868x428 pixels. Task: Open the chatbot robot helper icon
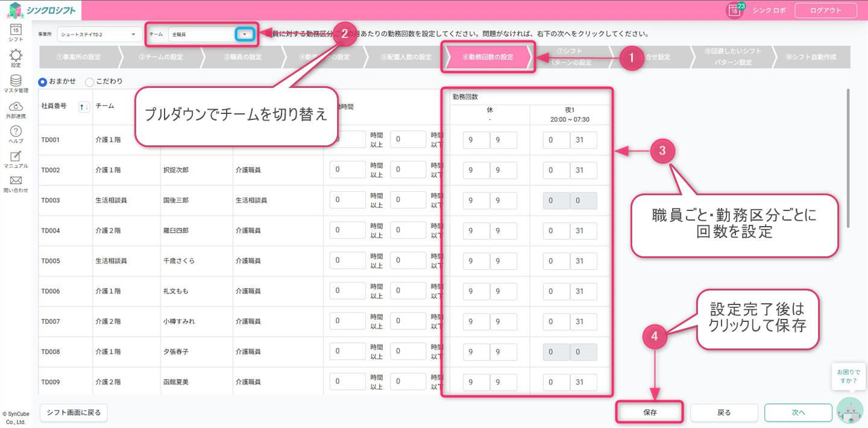[851, 411]
